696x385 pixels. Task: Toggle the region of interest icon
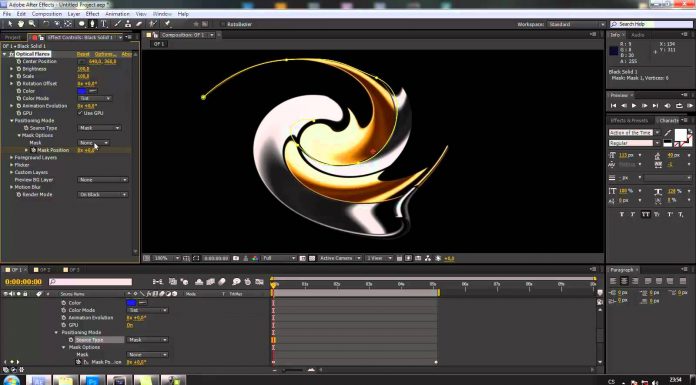[x=302, y=258]
